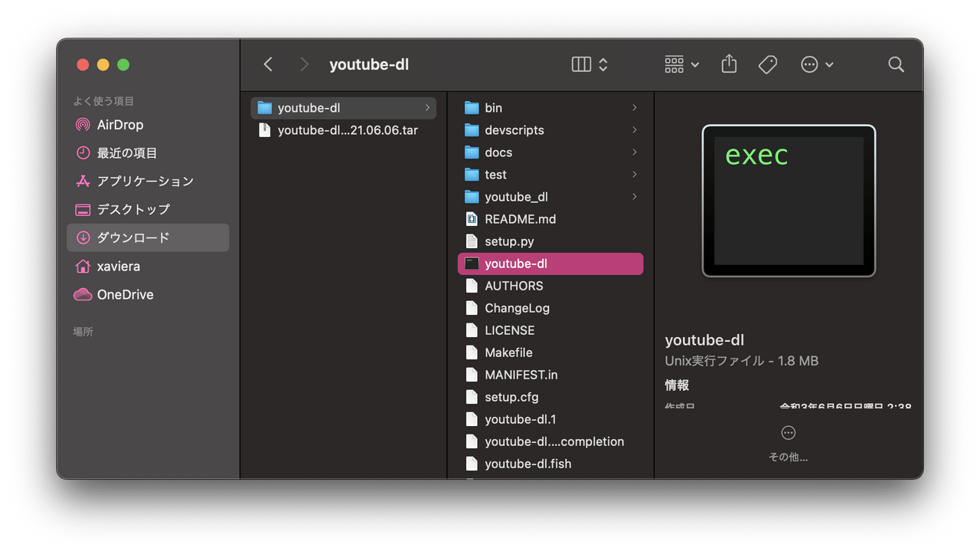The height and width of the screenshot is (554, 980).
Task: Select the setup.cfg file
Action: 550,397
